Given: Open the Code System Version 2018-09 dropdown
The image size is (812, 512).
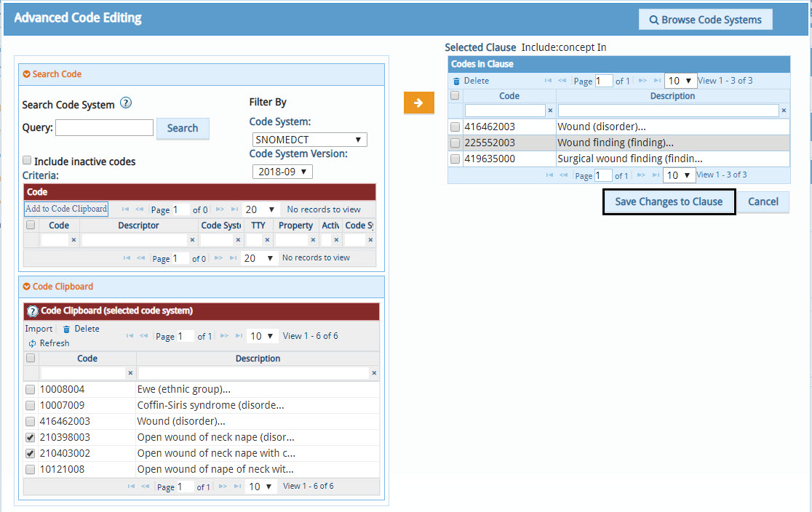Looking at the screenshot, I should pyautogui.click(x=282, y=172).
